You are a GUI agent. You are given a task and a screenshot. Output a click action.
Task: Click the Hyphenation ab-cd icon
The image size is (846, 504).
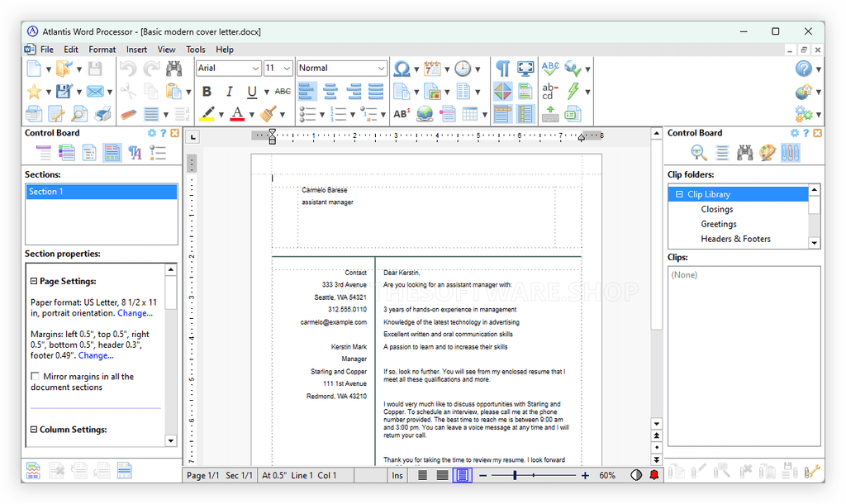549,91
